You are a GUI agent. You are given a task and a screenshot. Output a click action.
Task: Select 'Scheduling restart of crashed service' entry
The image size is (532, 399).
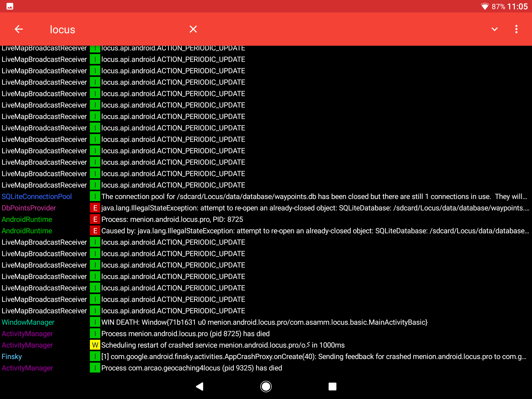[223, 345]
